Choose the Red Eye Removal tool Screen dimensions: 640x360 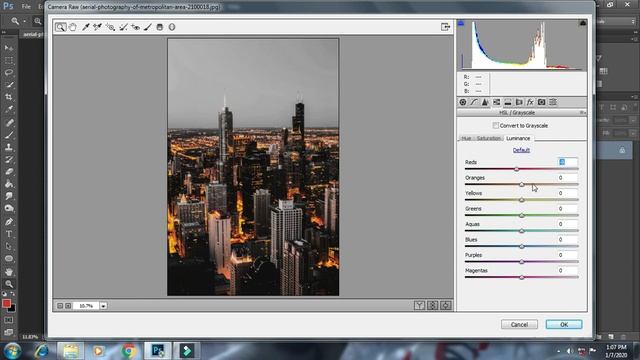(x=135, y=27)
